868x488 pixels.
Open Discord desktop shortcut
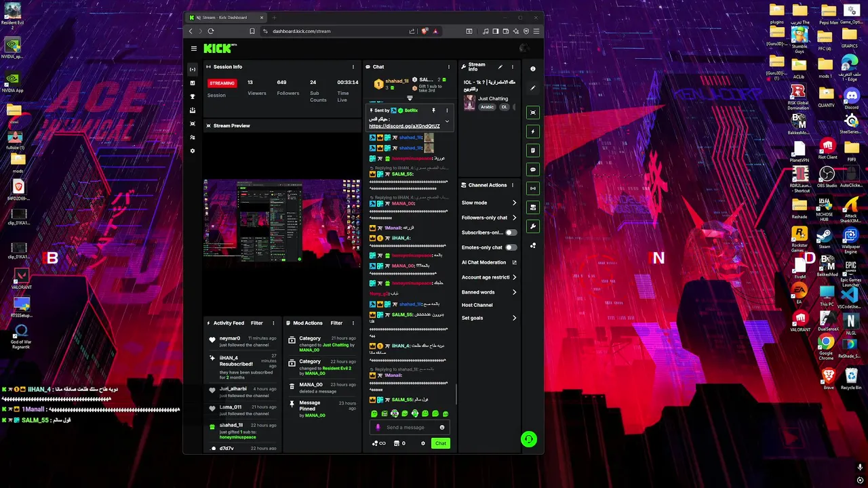point(851,99)
